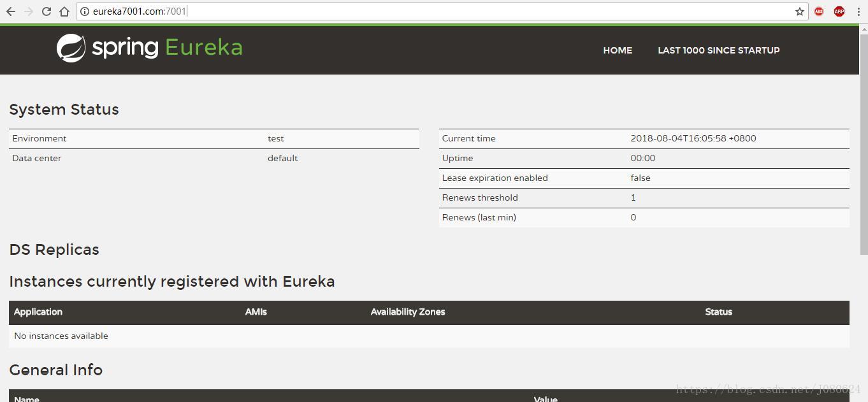Click the Application column header
Viewport: 868px width, 402px height.
(x=38, y=312)
